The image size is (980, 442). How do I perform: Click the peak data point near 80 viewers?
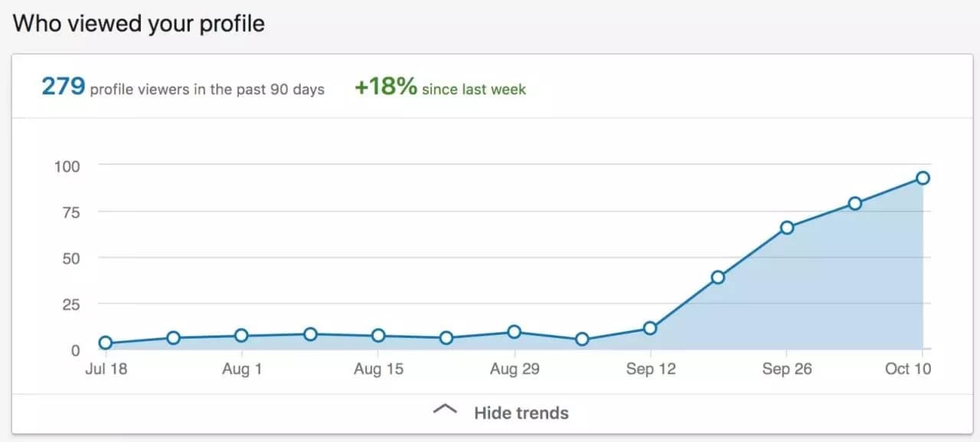[854, 205]
